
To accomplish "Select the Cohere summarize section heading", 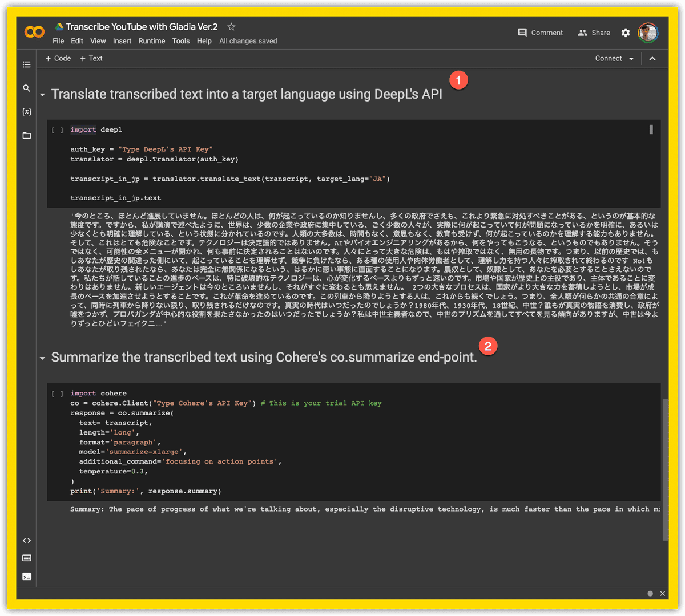I will click(x=264, y=357).
